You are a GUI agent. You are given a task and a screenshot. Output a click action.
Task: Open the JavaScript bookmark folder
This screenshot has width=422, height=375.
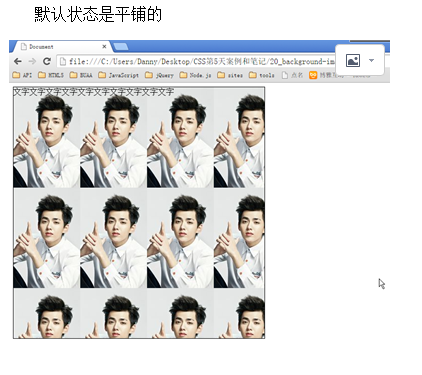(119, 75)
